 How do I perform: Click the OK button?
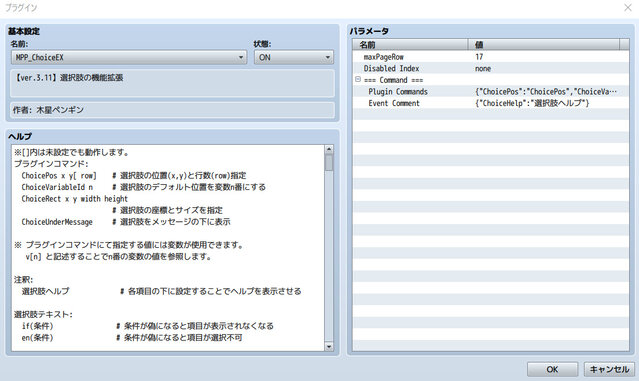tap(552, 369)
